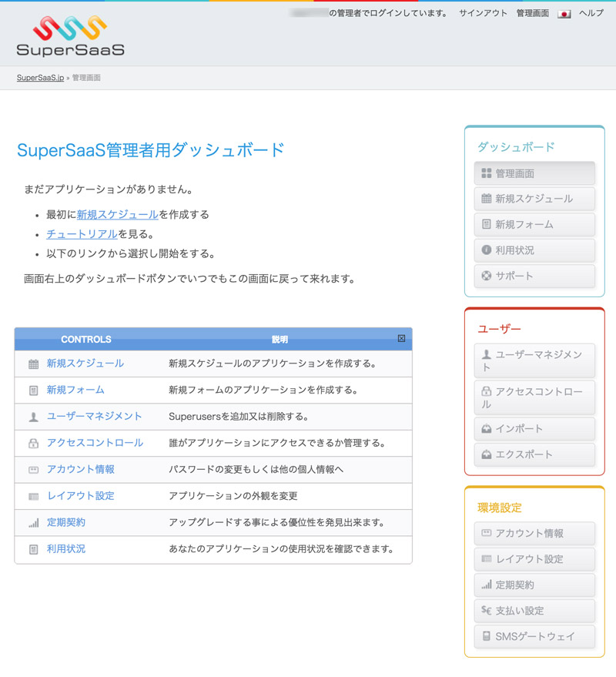This screenshot has width=616, height=677.
Task: Click 管理画面 in the top bar
Action: (x=533, y=13)
